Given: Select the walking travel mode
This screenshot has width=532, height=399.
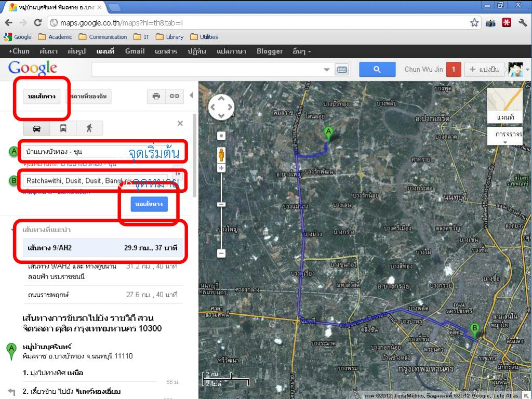Looking at the screenshot, I should click(x=89, y=128).
